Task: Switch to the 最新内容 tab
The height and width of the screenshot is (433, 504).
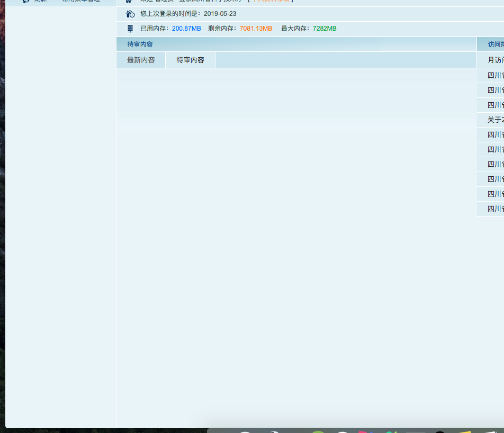Action: point(141,60)
